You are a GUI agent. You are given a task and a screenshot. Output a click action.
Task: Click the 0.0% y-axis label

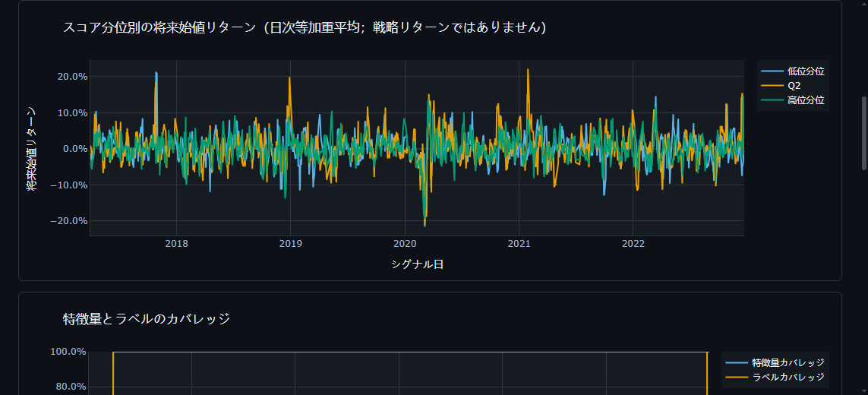pyautogui.click(x=74, y=148)
